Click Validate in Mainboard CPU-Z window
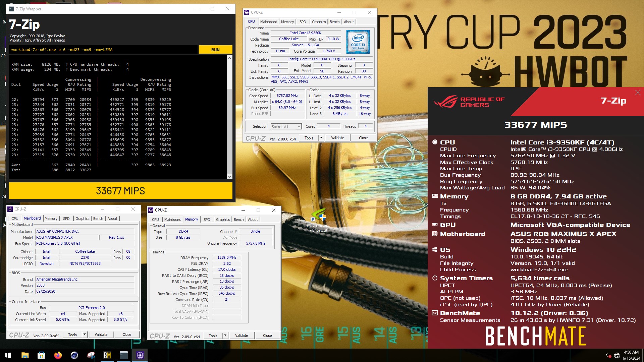 101,335
